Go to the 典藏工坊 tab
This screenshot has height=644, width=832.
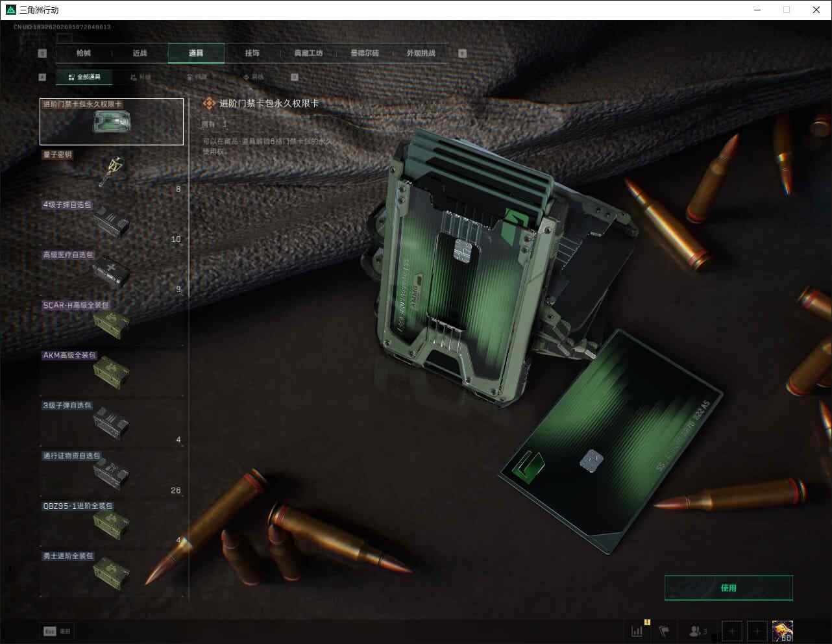point(308,53)
